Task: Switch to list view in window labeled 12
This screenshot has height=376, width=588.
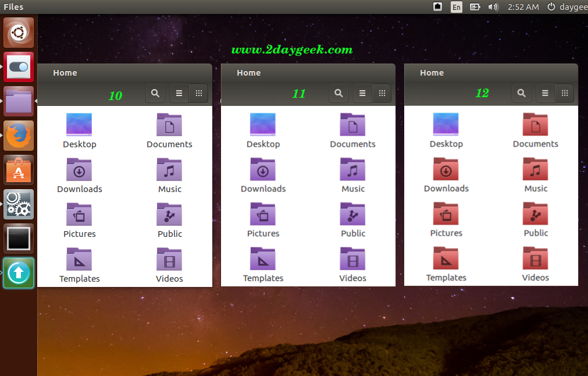Action: [546, 93]
